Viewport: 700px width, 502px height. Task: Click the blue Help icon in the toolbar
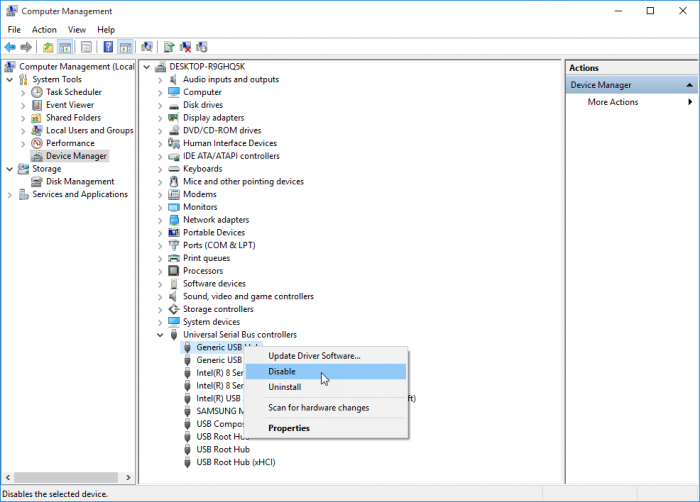pos(106,47)
